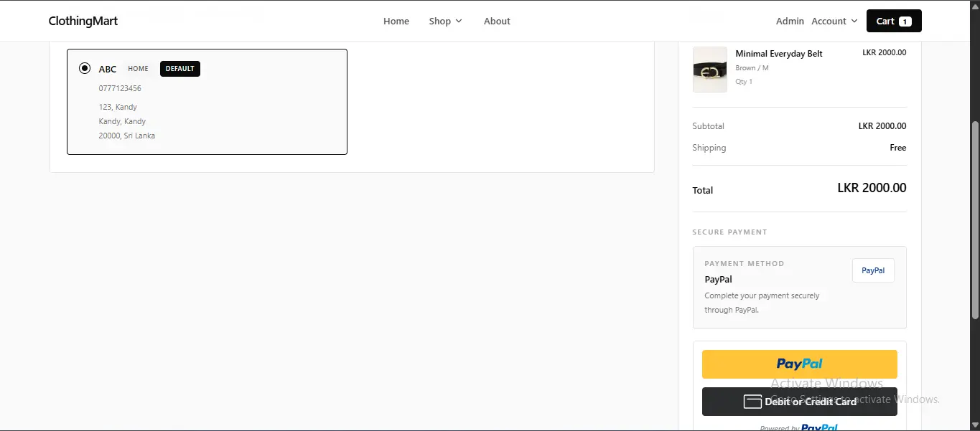The width and height of the screenshot is (980, 431).
Task: Select the ABC address radio button
Action: pos(85,68)
